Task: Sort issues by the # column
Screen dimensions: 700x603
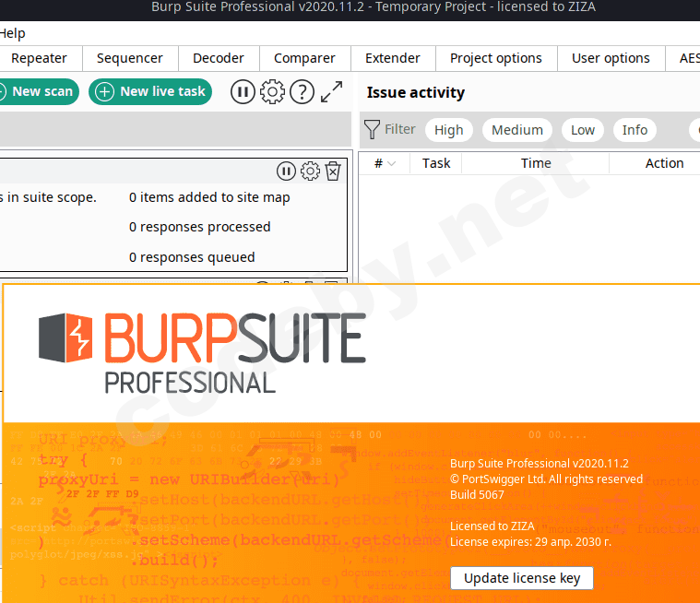Action: 385,163
